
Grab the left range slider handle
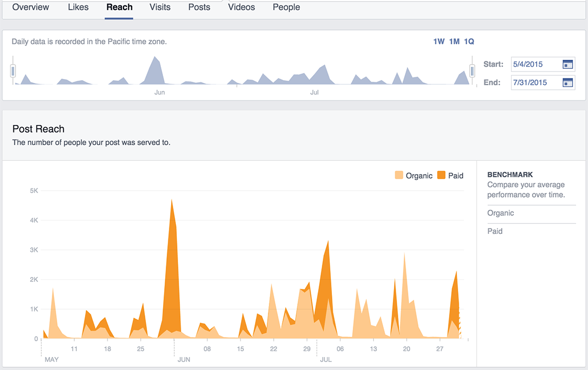point(13,70)
